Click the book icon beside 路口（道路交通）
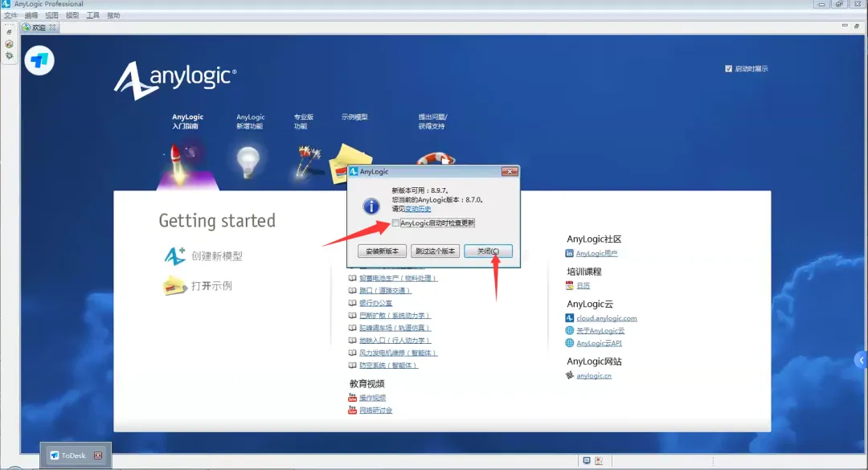The image size is (868, 470). point(352,290)
